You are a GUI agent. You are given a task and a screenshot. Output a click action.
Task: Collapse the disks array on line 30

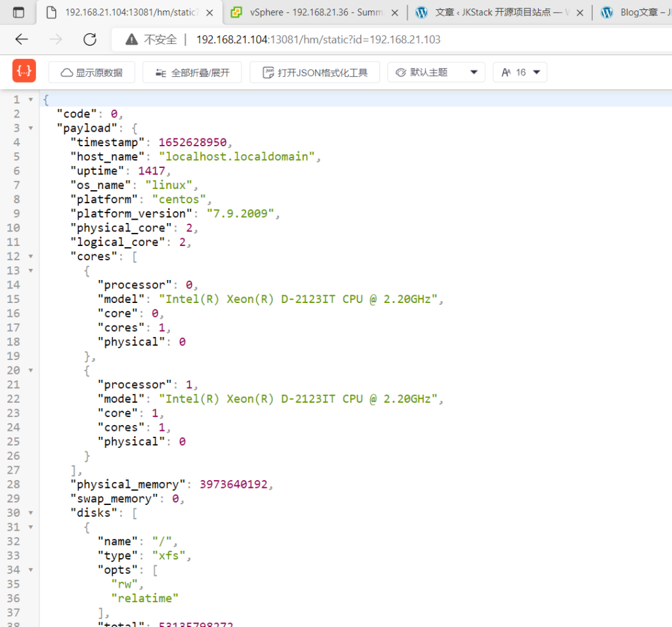30,513
